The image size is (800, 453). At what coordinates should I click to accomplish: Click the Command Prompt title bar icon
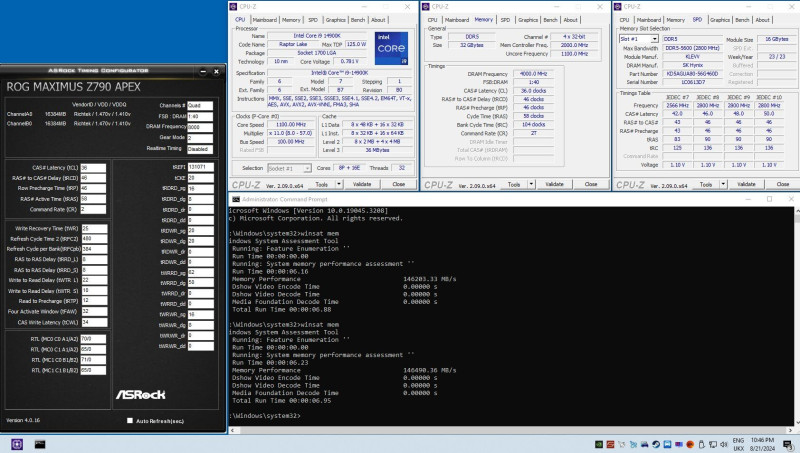236,199
